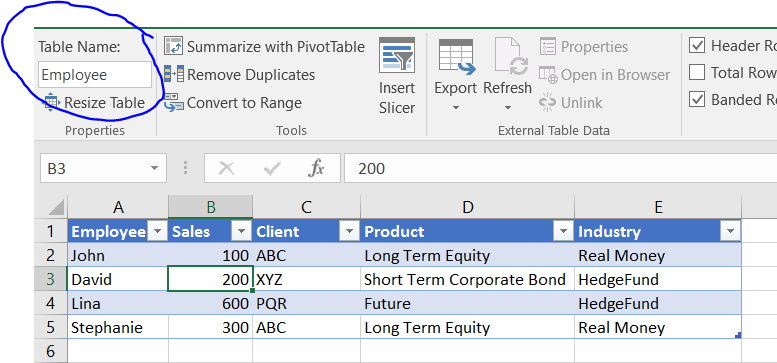Open the Product column filter dropdown
Screen dimensions: 777x363
point(563,231)
